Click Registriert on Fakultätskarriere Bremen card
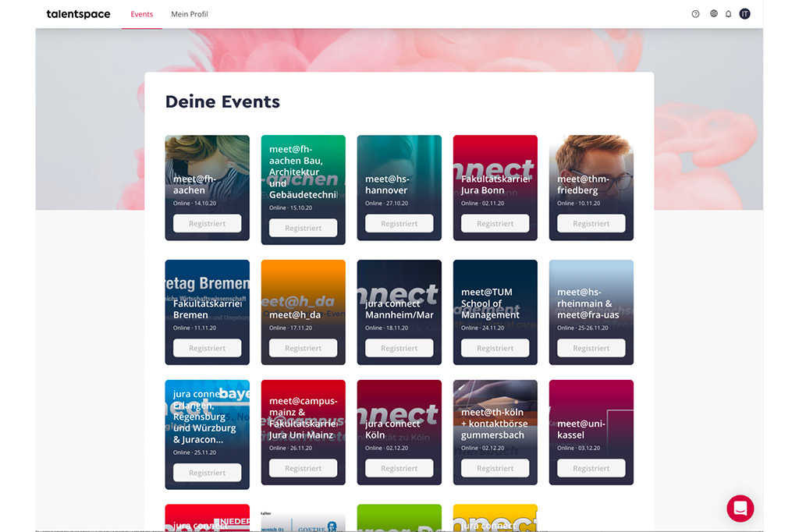 click(x=207, y=348)
